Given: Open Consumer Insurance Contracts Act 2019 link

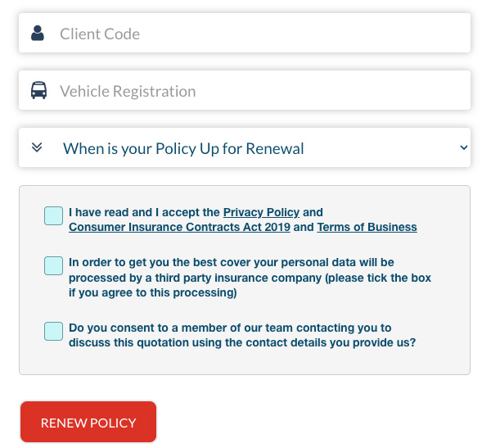Looking at the screenshot, I should pos(179,227).
